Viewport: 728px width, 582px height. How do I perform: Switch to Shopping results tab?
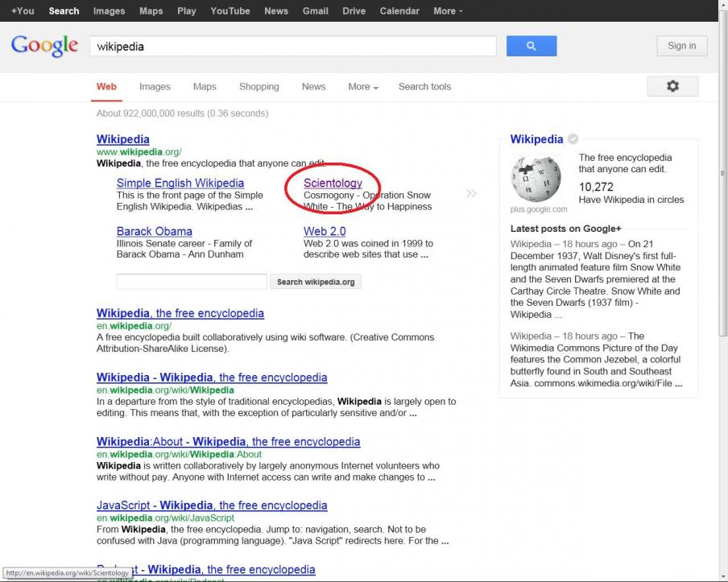(x=259, y=87)
